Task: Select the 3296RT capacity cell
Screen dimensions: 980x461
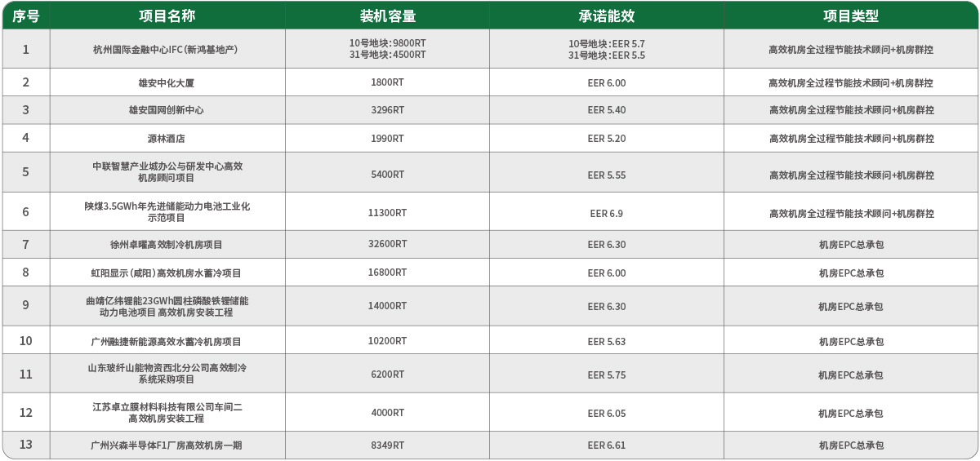Action: coord(387,110)
